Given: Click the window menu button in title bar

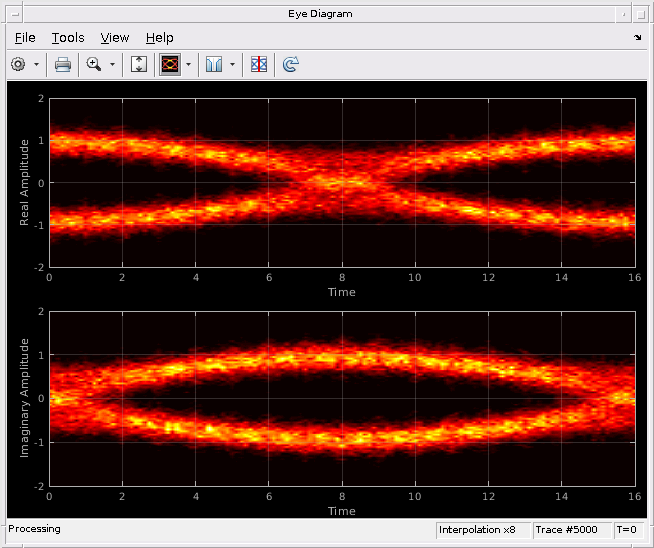Looking at the screenshot, I should tap(15, 15).
